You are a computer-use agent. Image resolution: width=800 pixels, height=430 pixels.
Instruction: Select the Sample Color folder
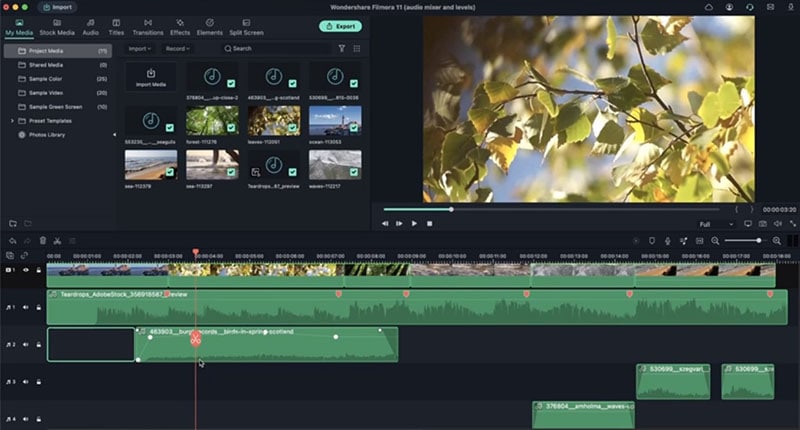click(x=57, y=79)
